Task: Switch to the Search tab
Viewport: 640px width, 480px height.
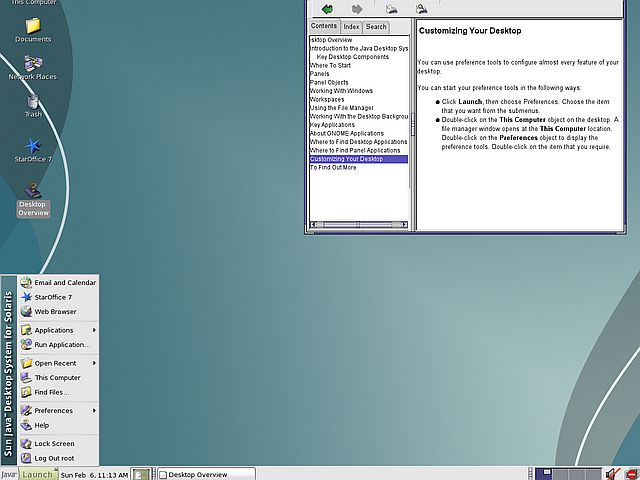Action: [x=375, y=27]
